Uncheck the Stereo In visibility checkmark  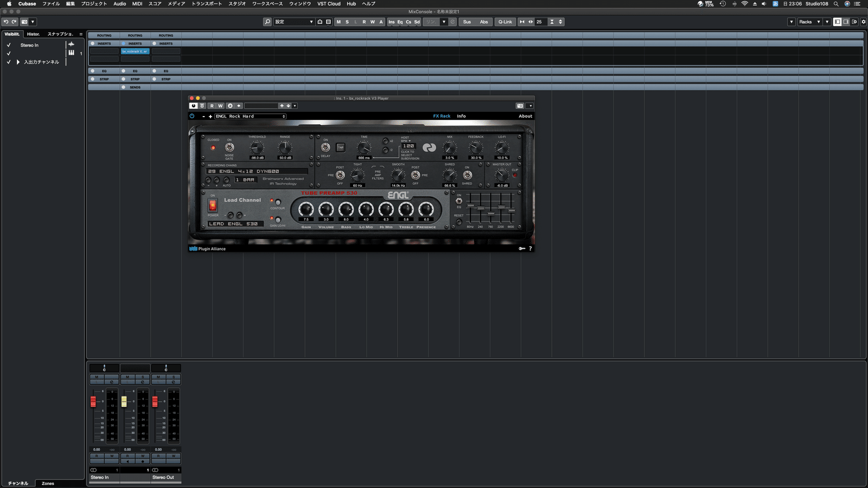pos(9,45)
